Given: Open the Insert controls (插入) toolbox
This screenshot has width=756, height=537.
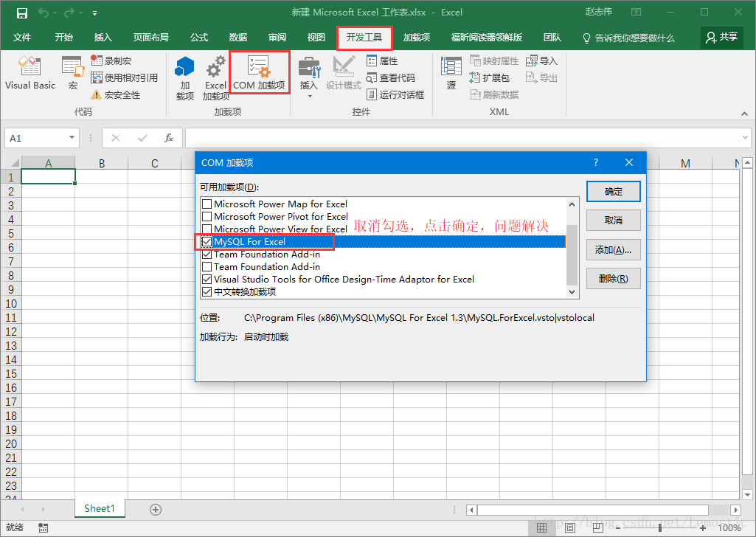Looking at the screenshot, I should [x=308, y=73].
